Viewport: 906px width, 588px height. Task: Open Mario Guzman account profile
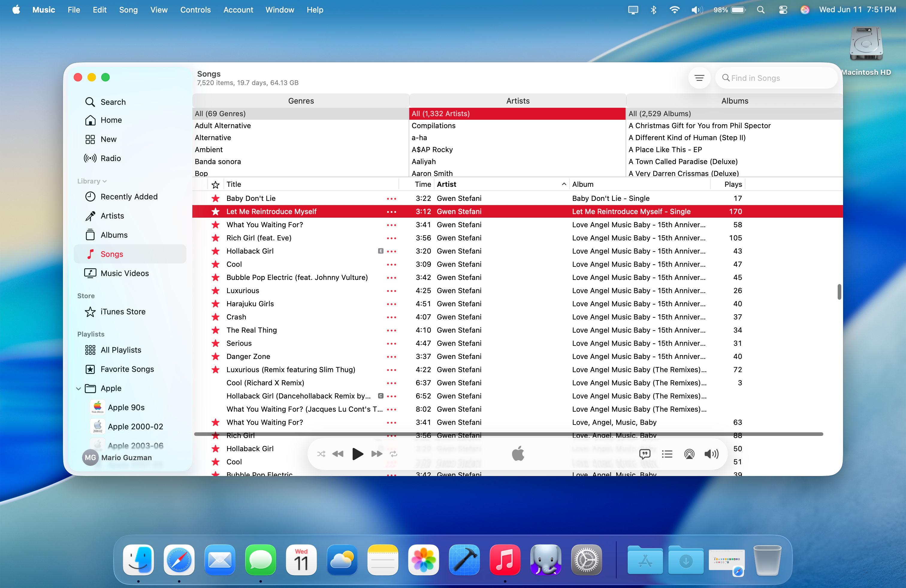click(117, 457)
